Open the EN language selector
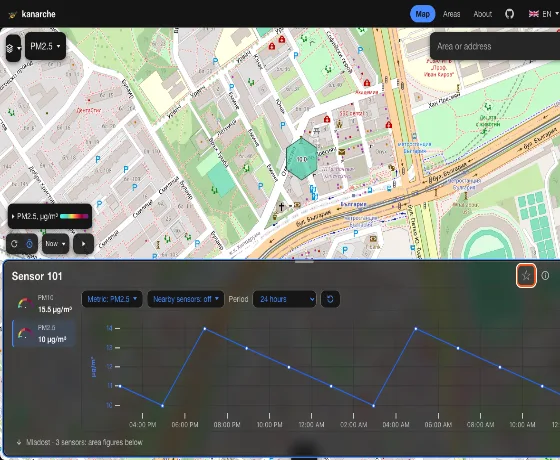This screenshot has width=560, height=460. (543, 14)
